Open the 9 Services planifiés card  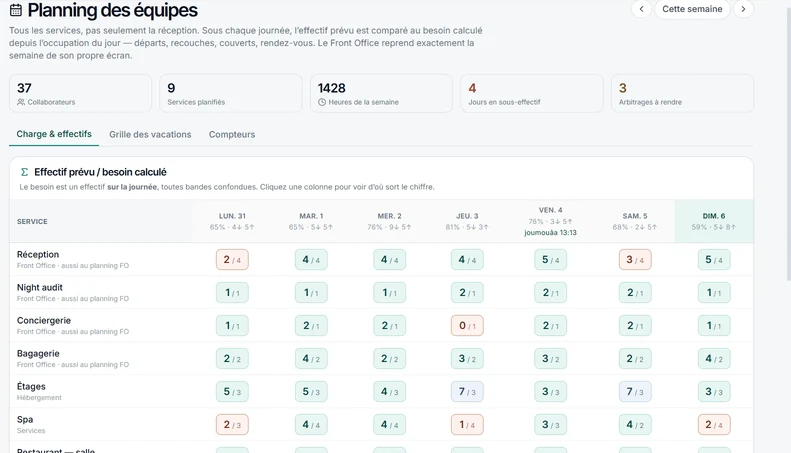pos(231,93)
